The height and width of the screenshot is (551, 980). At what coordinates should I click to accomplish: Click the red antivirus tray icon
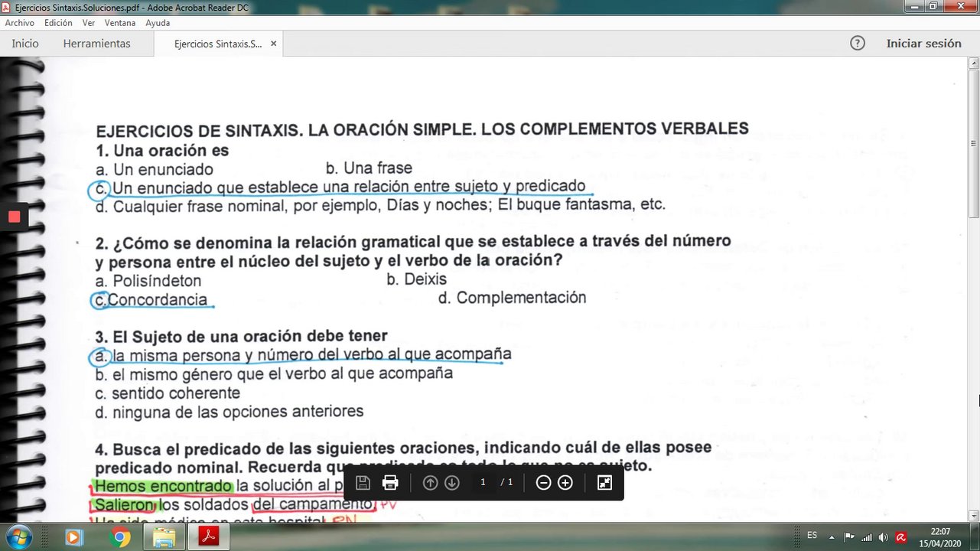point(901,537)
